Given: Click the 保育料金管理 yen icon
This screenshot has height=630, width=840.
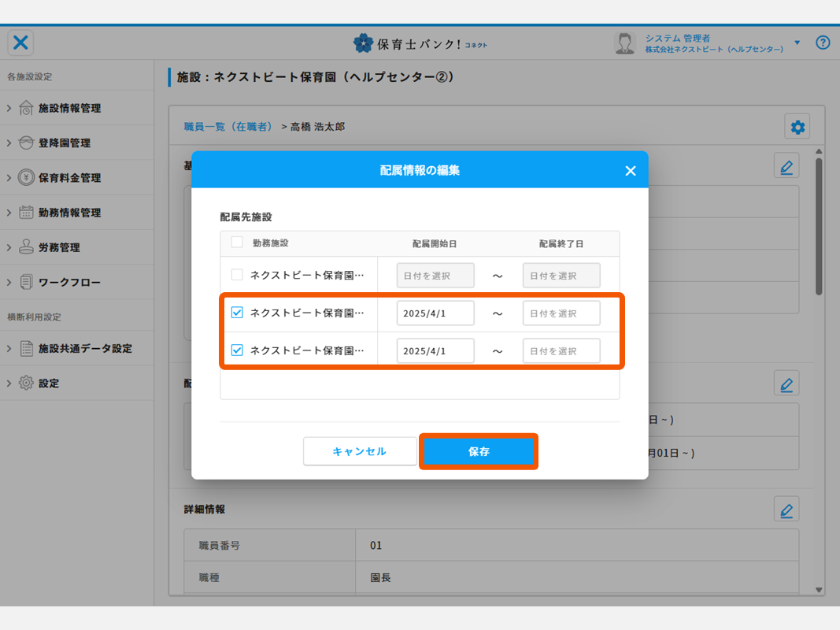Looking at the screenshot, I should [27, 178].
